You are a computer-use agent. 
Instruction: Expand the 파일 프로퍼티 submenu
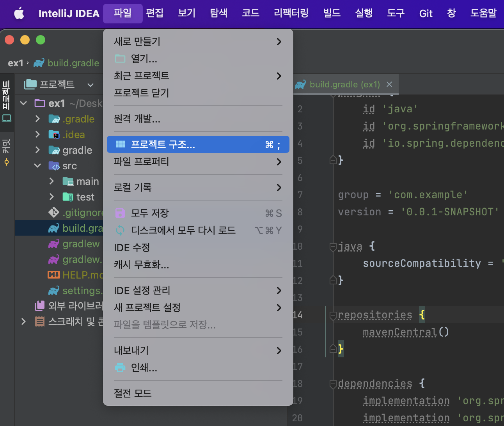[x=198, y=162]
